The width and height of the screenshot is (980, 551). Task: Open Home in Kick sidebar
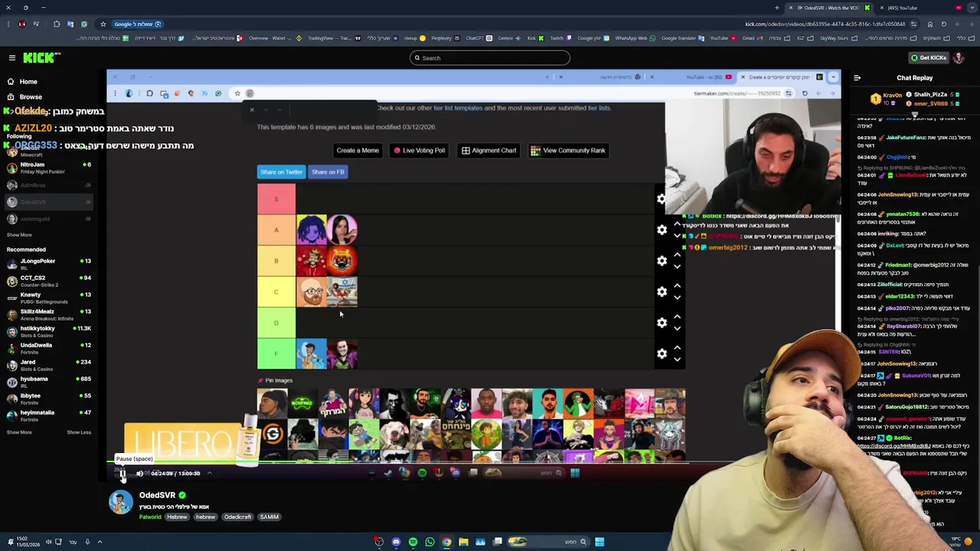point(28,81)
